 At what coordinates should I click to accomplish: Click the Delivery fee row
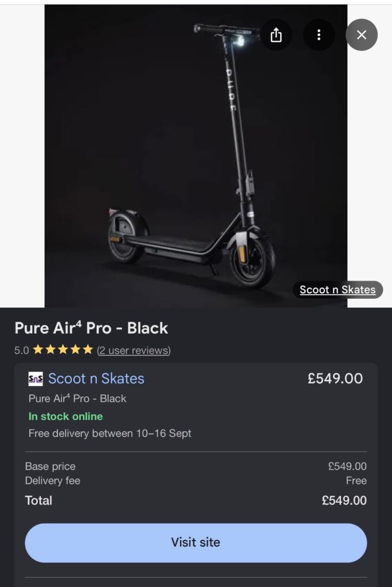196,481
